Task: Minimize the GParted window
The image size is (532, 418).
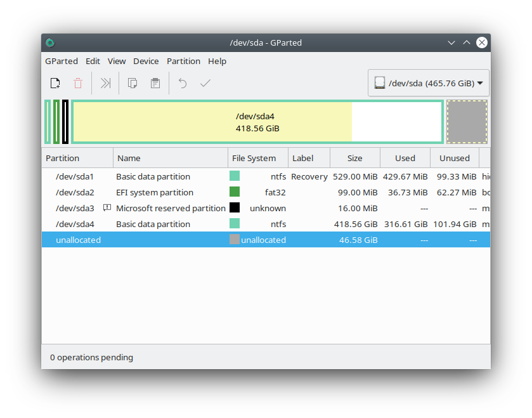Action: pyautogui.click(x=451, y=42)
